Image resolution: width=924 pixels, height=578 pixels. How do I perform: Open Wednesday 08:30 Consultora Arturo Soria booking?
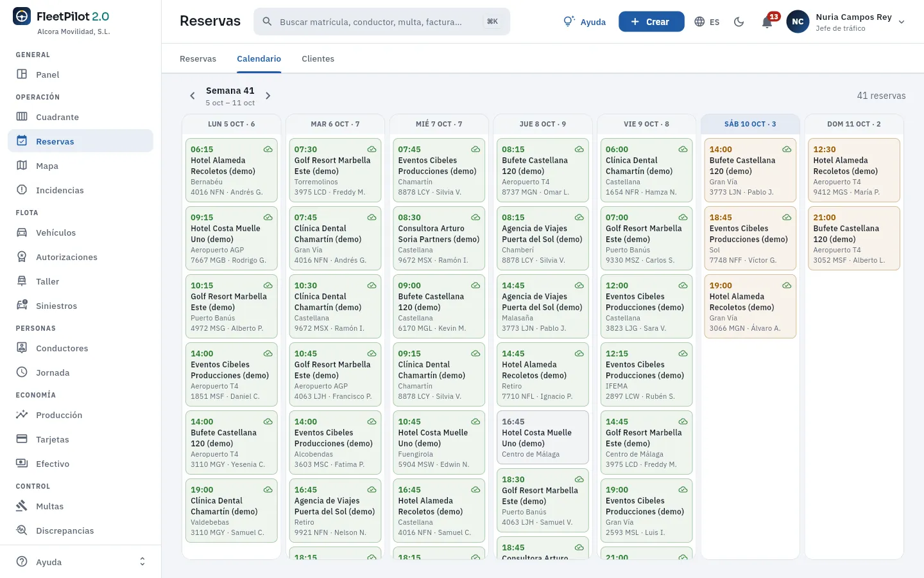(439, 238)
